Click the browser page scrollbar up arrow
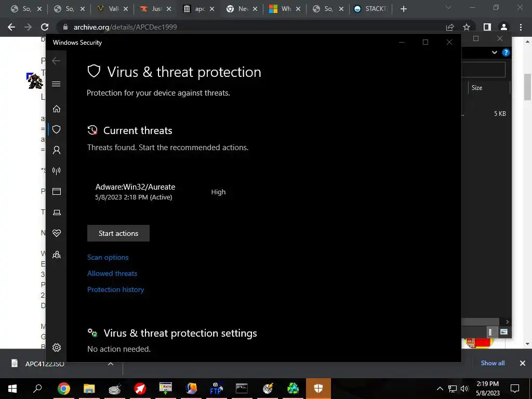 [528, 42]
